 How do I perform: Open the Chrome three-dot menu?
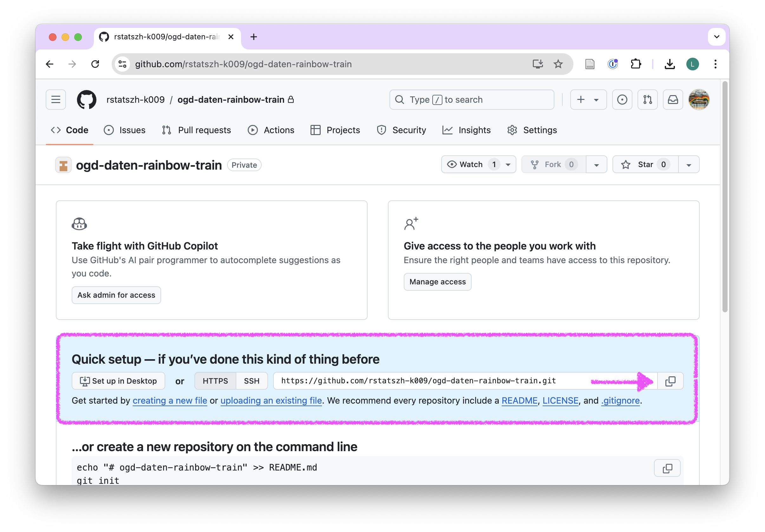tap(715, 64)
